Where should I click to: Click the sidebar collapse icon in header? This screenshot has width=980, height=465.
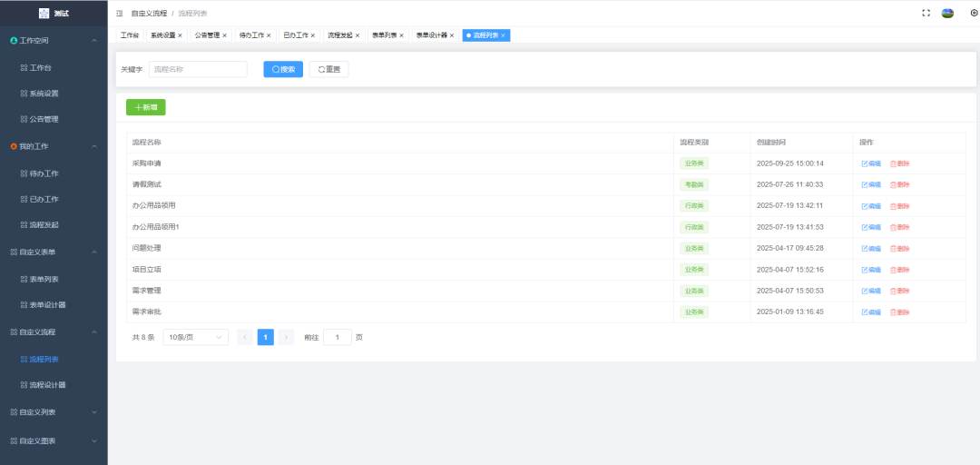pos(120,14)
